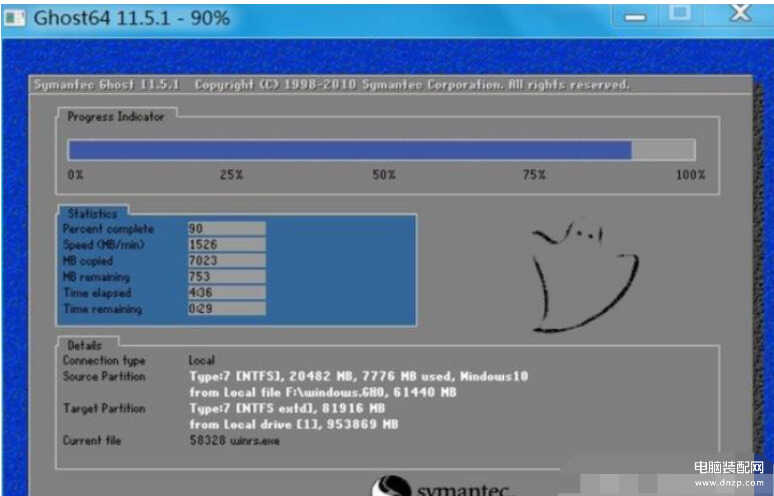Click the 100% progress scale label
Screen dimensions: 774x496
pos(691,175)
